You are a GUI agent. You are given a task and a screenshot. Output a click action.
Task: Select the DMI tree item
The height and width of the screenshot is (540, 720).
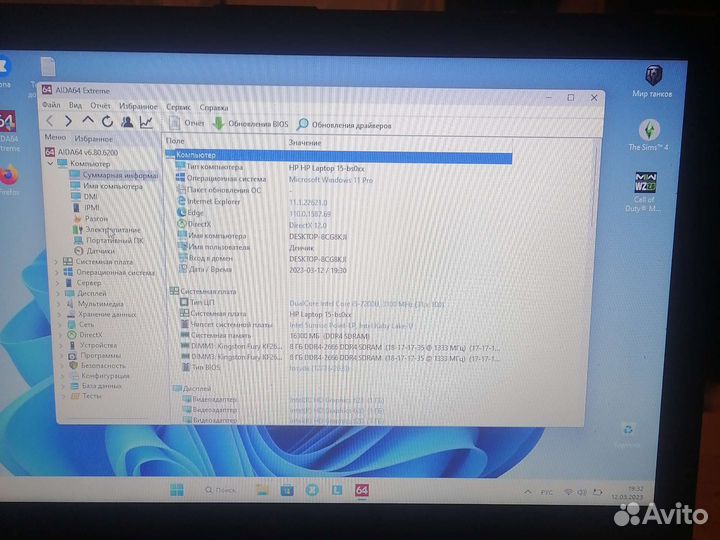coord(85,197)
